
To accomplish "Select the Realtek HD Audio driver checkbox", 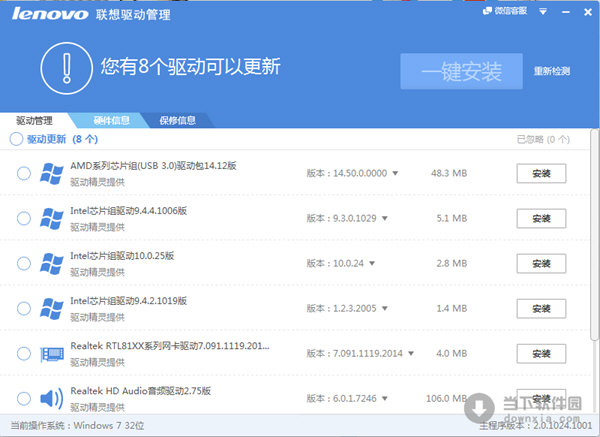I will (24, 398).
